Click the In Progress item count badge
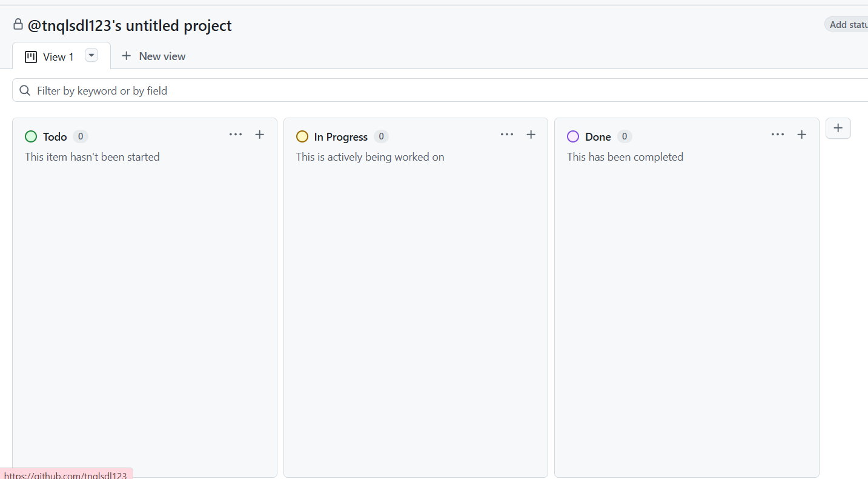Image resolution: width=868 pixels, height=479 pixels. point(381,136)
